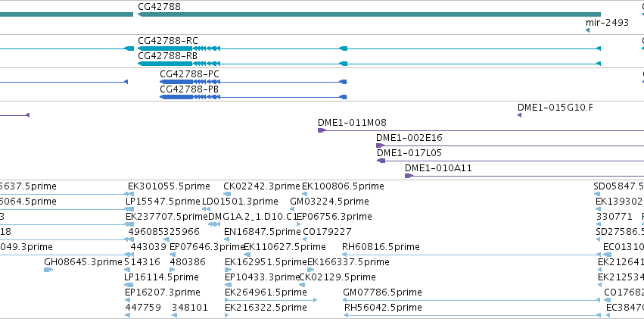The image size is (644, 319).
Task: Select the CG42788-PC protein feature
Action: tap(254, 82)
